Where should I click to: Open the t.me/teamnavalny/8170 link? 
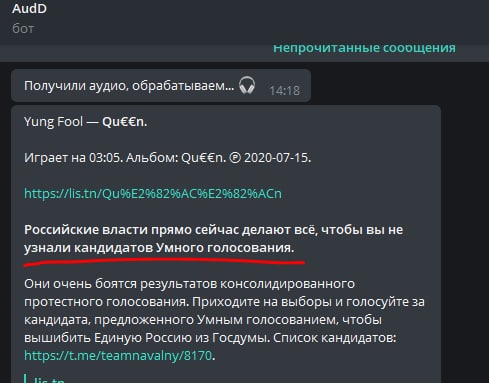(118, 356)
